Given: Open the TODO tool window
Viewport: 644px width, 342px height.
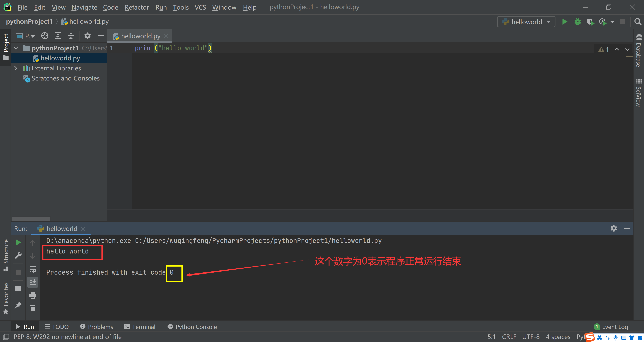Looking at the screenshot, I should 57,327.
